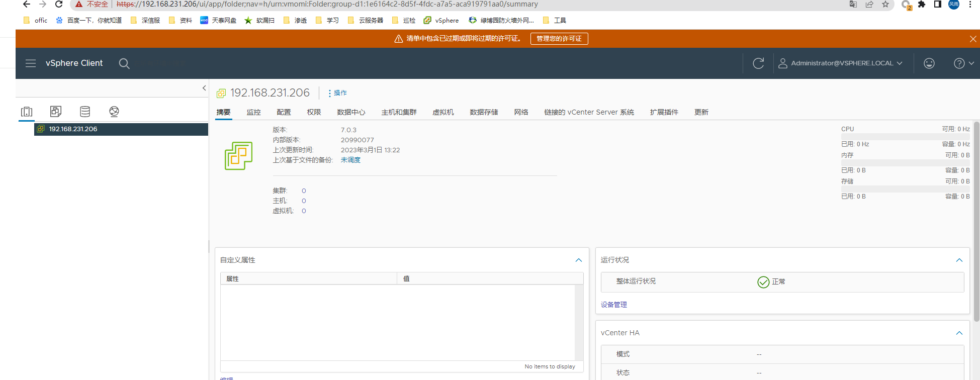Reload the browser page

(x=59, y=4)
